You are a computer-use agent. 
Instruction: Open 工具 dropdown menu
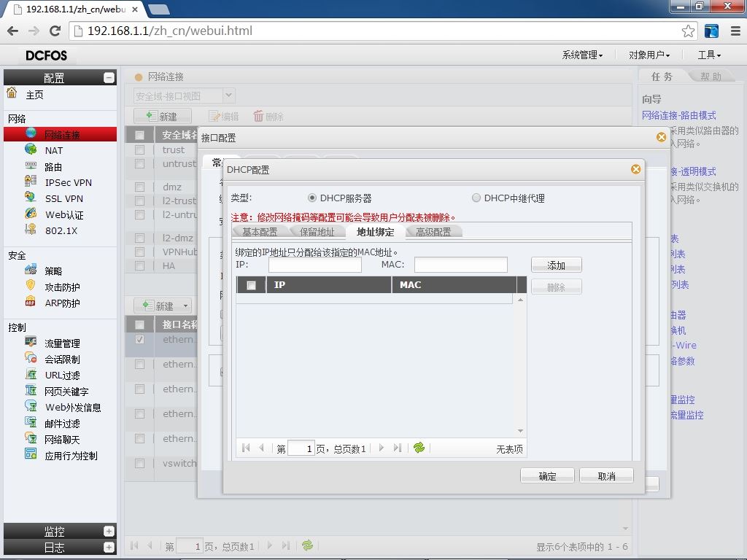(x=709, y=55)
